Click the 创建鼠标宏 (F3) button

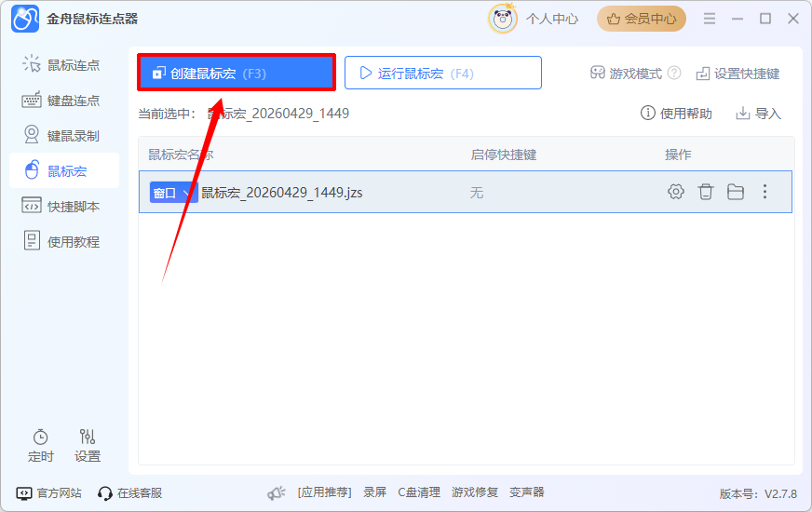[x=237, y=73]
